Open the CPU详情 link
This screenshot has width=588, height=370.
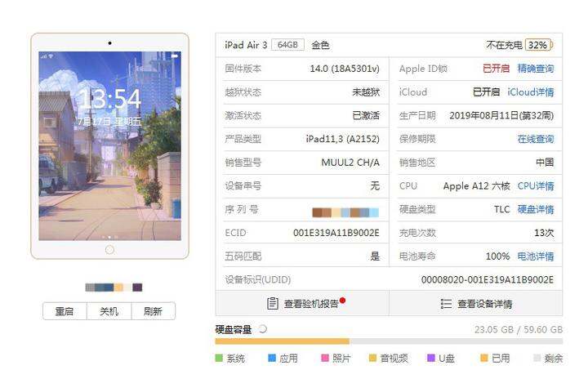pyautogui.click(x=536, y=186)
